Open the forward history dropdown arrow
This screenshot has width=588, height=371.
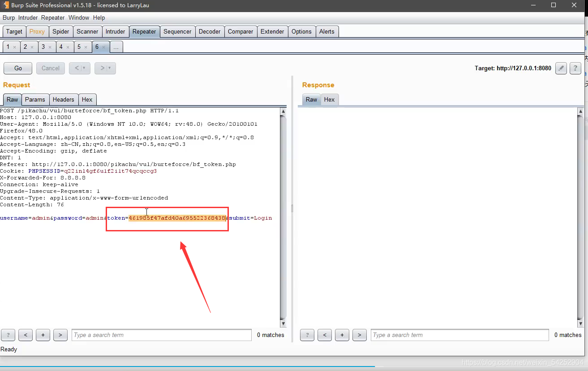[109, 68]
